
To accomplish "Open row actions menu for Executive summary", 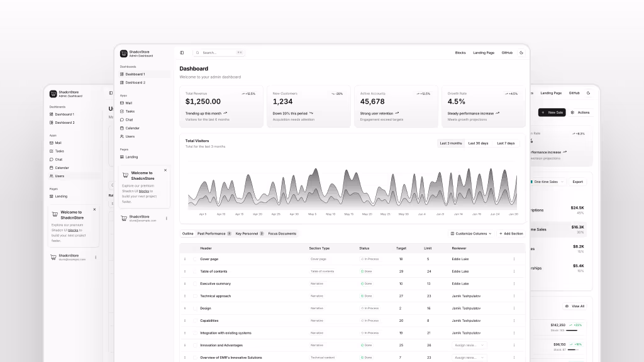I will 514,283.
